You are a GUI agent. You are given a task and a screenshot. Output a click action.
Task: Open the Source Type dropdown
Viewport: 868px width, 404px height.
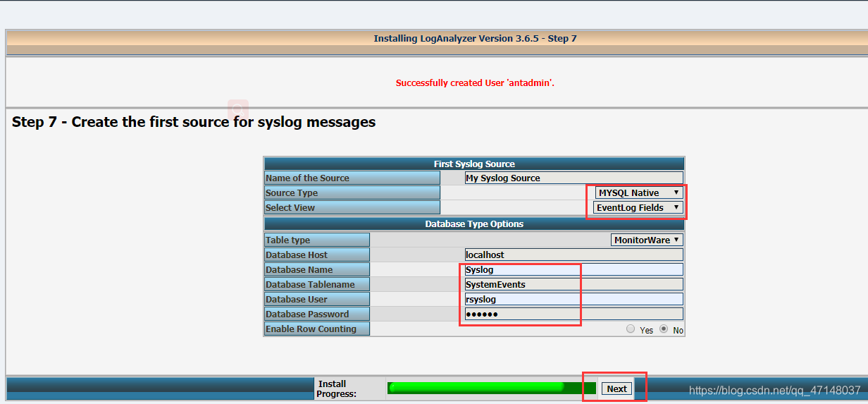coord(639,192)
